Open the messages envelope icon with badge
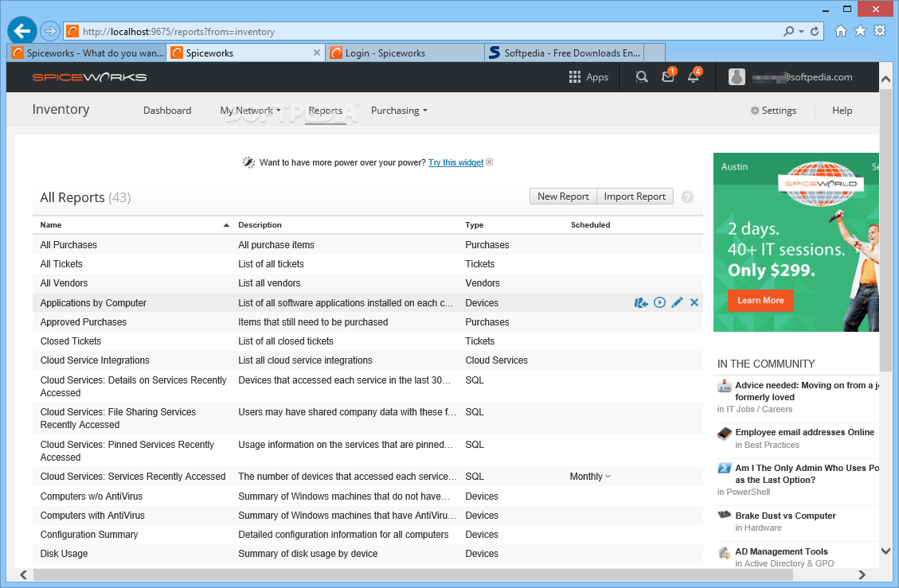 coord(669,76)
